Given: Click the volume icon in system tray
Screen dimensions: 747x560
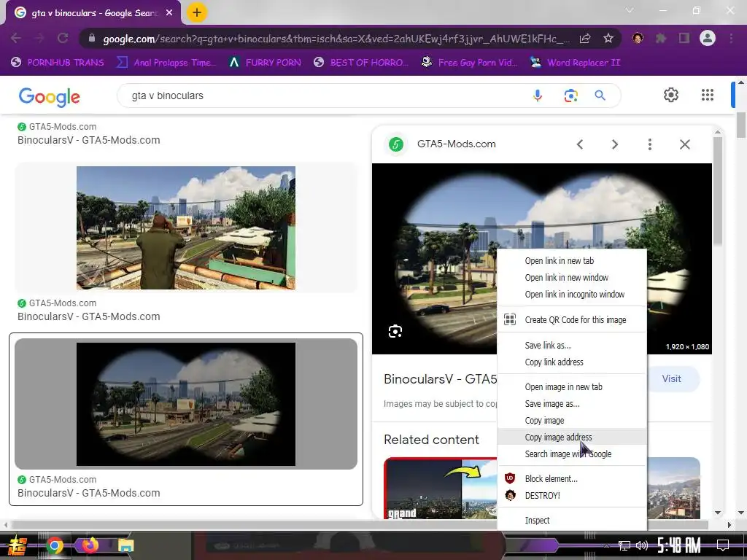Looking at the screenshot, I should (x=642, y=545).
